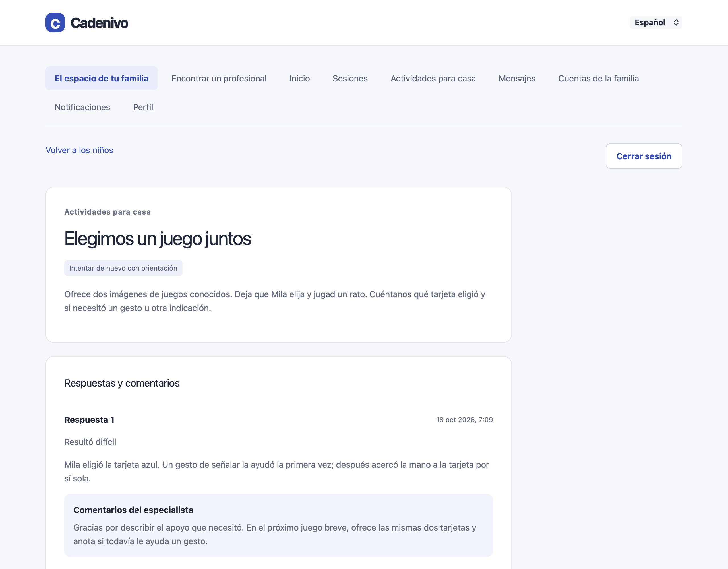Open the Español language dropdown
The width and height of the screenshot is (728, 569).
(x=656, y=23)
